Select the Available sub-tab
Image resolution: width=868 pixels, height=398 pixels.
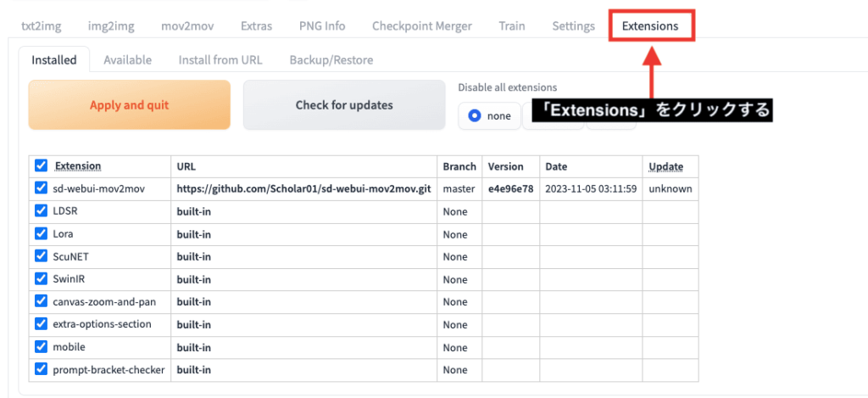coord(127,60)
